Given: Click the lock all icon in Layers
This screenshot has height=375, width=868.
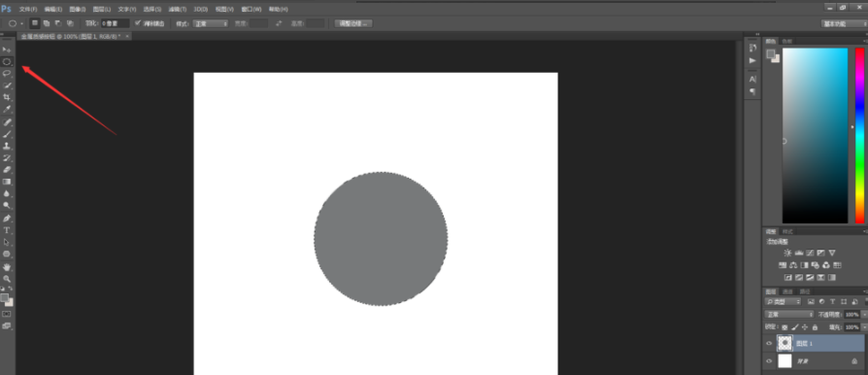Looking at the screenshot, I should pos(815,327).
